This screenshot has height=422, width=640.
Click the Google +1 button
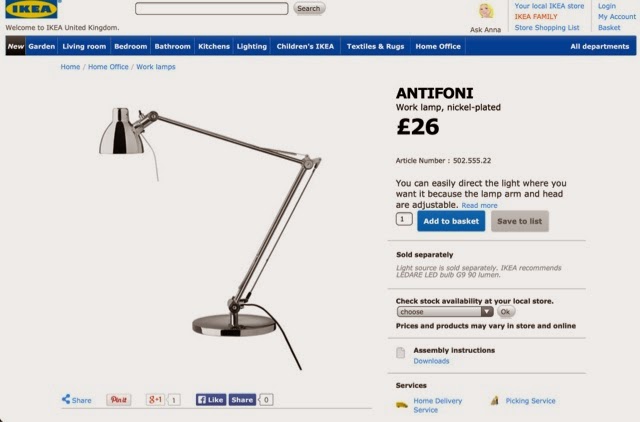(x=155, y=400)
